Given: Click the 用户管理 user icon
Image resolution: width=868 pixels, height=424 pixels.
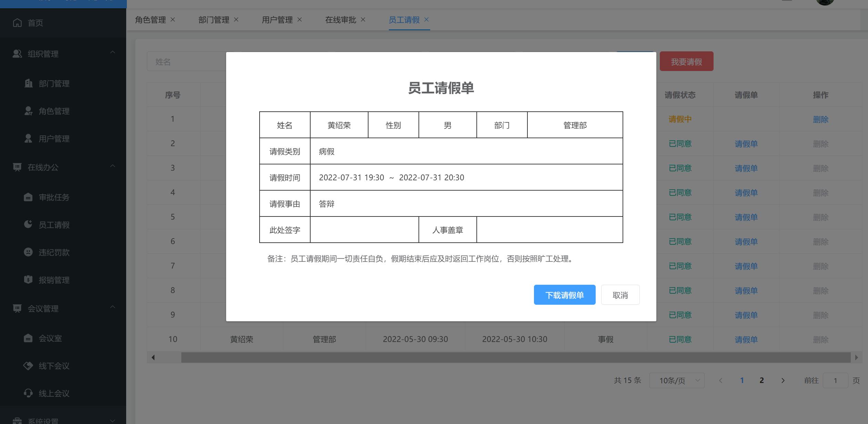Looking at the screenshot, I should [29, 139].
